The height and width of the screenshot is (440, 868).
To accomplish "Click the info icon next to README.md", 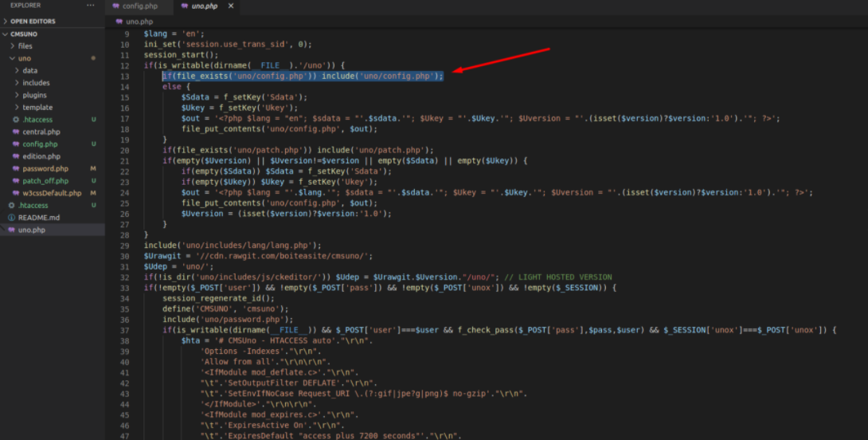I will [x=11, y=218].
